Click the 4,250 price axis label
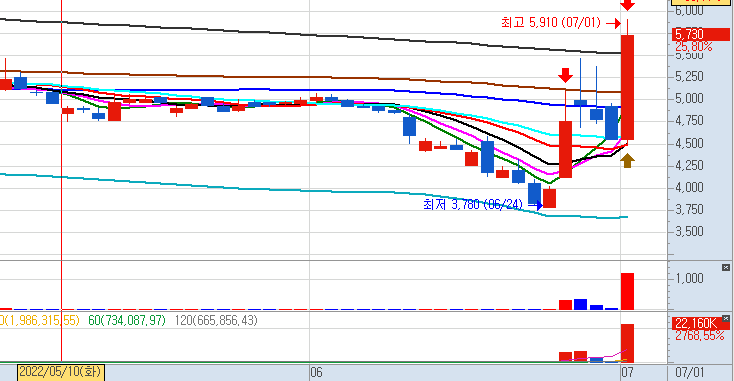This screenshot has height=381, width=734. tap(690, 165)
